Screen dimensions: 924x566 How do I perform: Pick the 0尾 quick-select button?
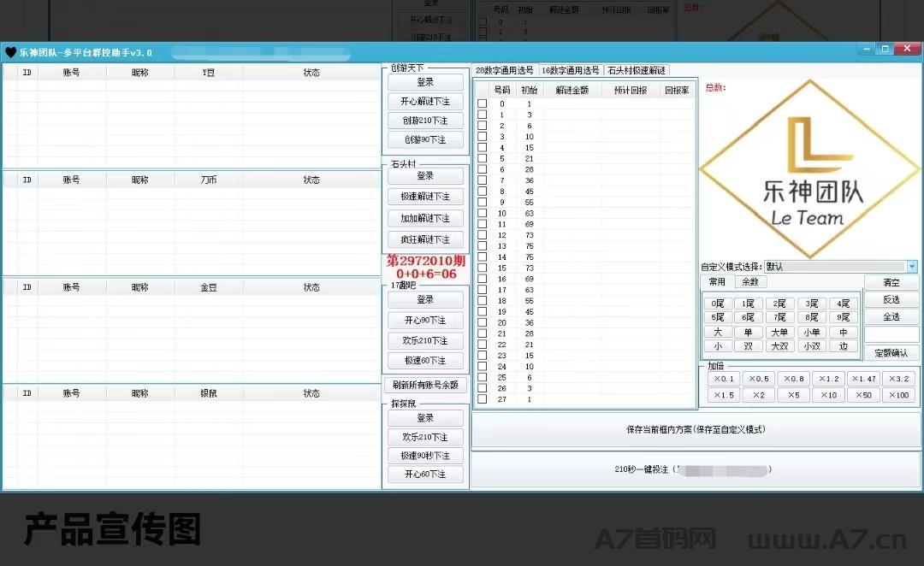pyautogui.click(x=718, y=304)
